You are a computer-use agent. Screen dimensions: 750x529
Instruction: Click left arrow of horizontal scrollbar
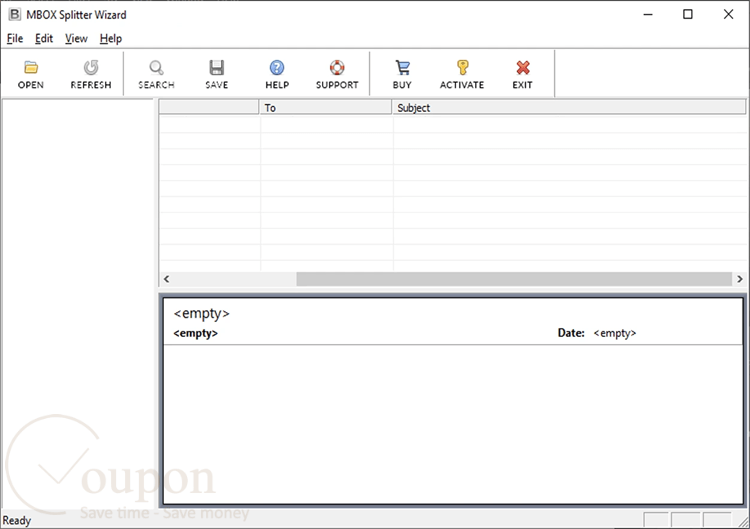[166, 279]
